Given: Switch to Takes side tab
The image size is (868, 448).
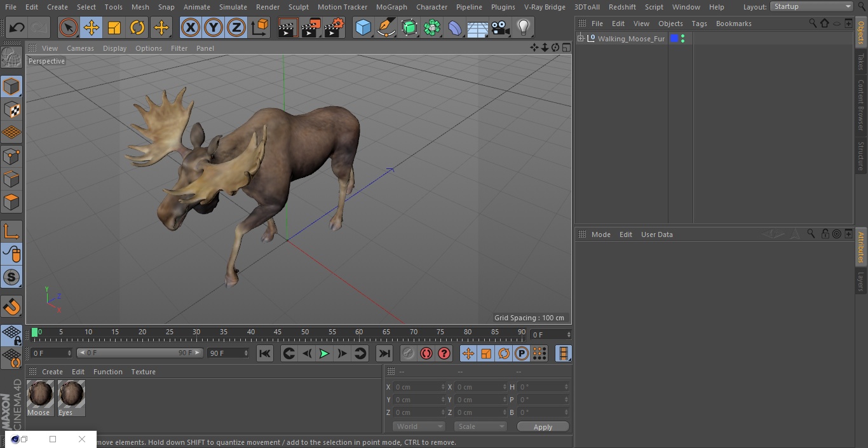Looking at the screenshot, I should tap(861, 62).
